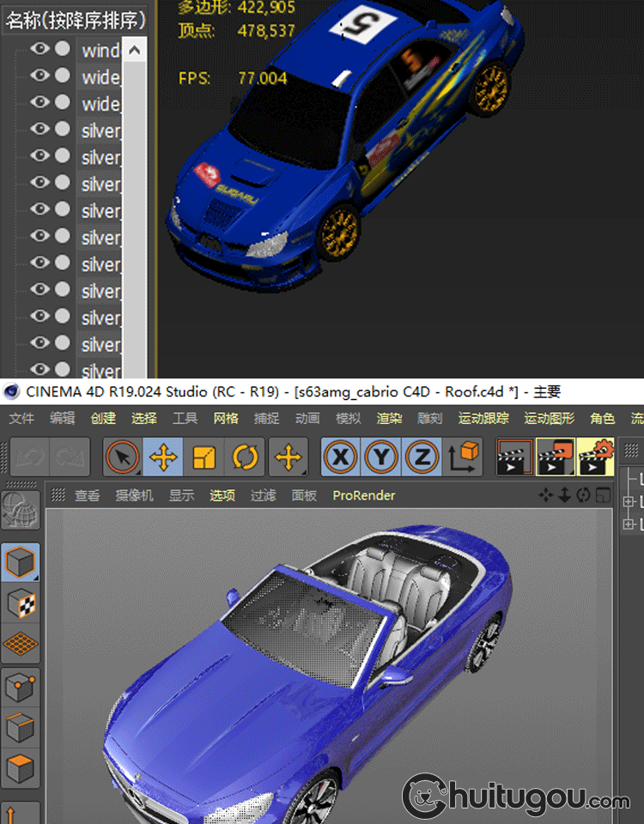Open the viewport 查看 menu
644x824 pixels.
[88, 495]
